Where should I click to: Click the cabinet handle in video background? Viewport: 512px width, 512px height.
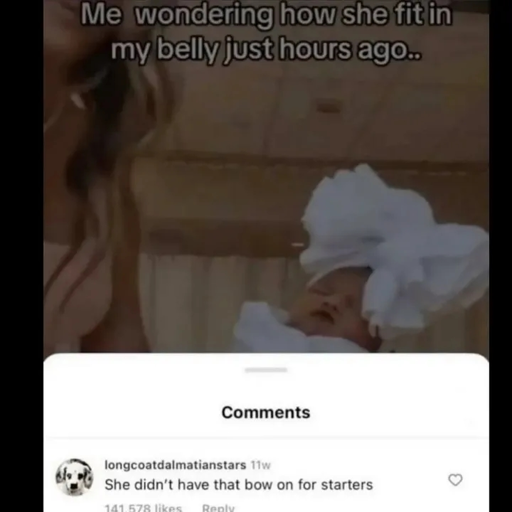[x=327, y=107]
